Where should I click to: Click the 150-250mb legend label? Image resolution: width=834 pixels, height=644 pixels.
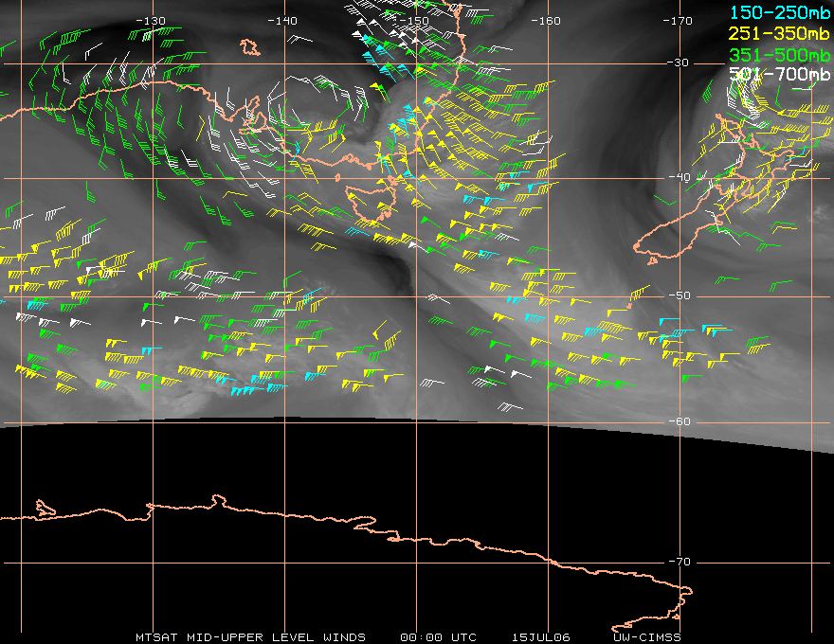779,12
